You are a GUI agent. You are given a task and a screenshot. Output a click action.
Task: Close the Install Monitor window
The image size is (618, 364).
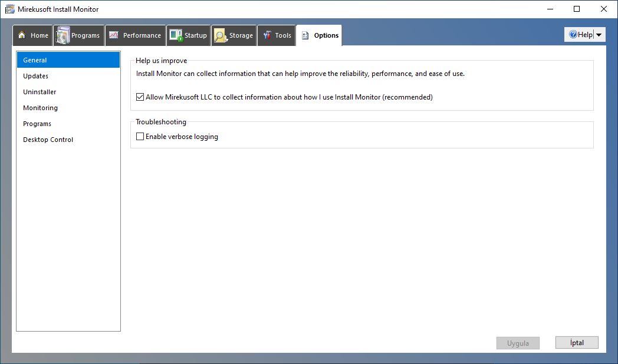(604, 9)
